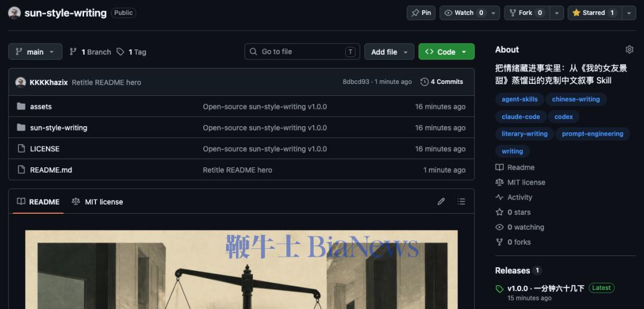
Task: Open the Activity link
Action: pos(514,197)
